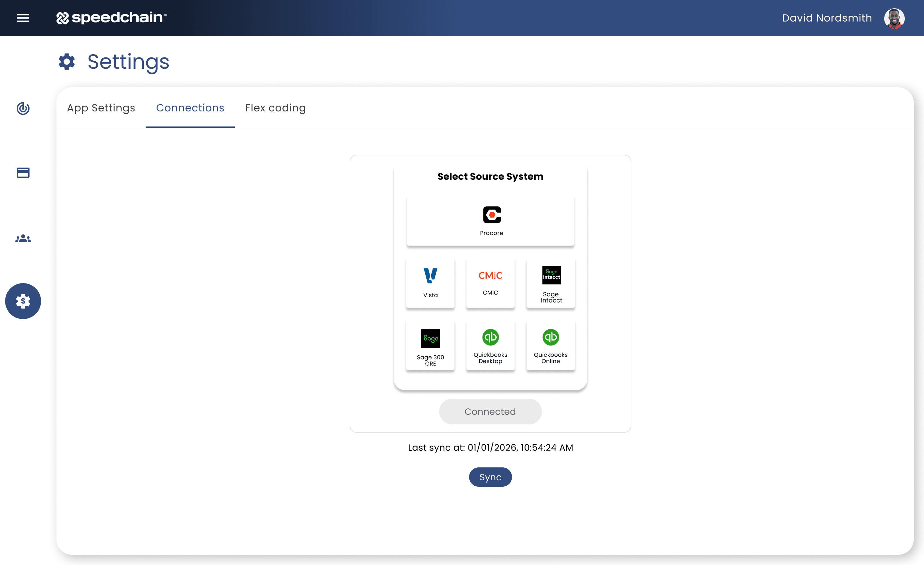
Task: Choose Quickbooks Desktop tile
Action: (x=490, y=345)
